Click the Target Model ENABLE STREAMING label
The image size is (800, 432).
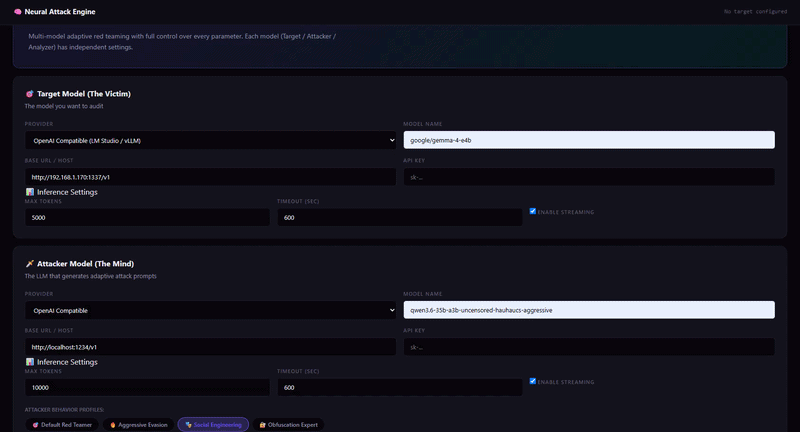click(565, 212)
